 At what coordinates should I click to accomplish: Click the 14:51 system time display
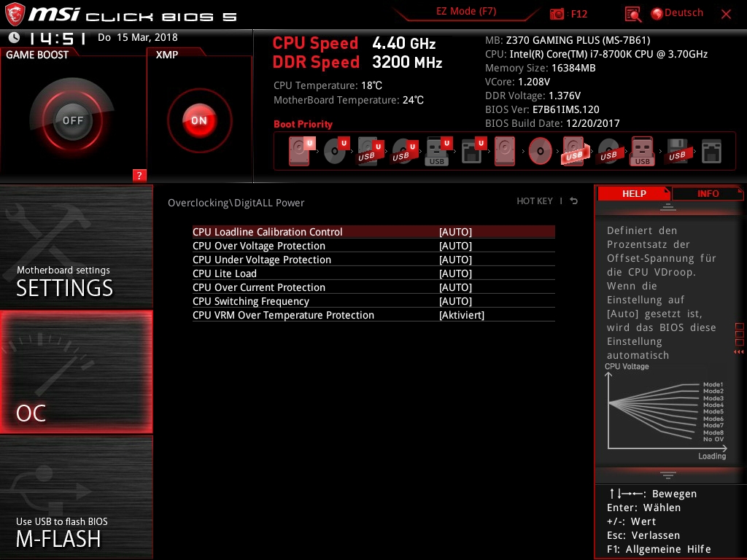[x=58, y=38]
